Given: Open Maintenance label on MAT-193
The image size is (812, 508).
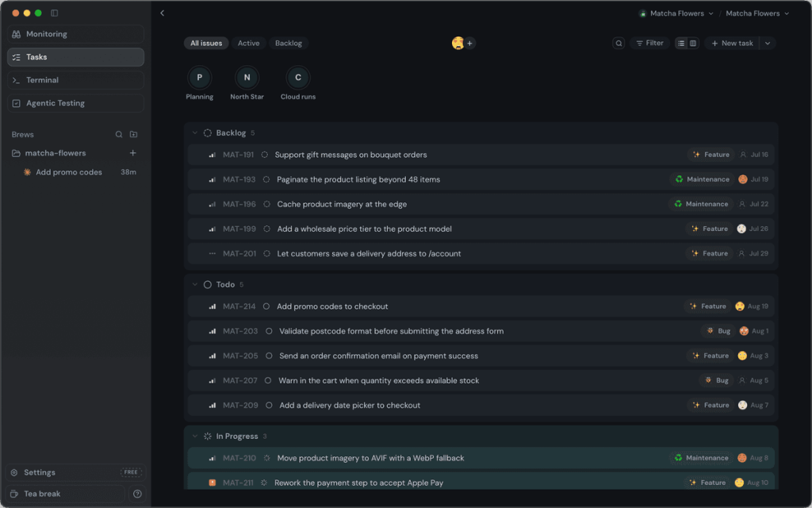Looking at the screenshot, I should click(702, 179).
